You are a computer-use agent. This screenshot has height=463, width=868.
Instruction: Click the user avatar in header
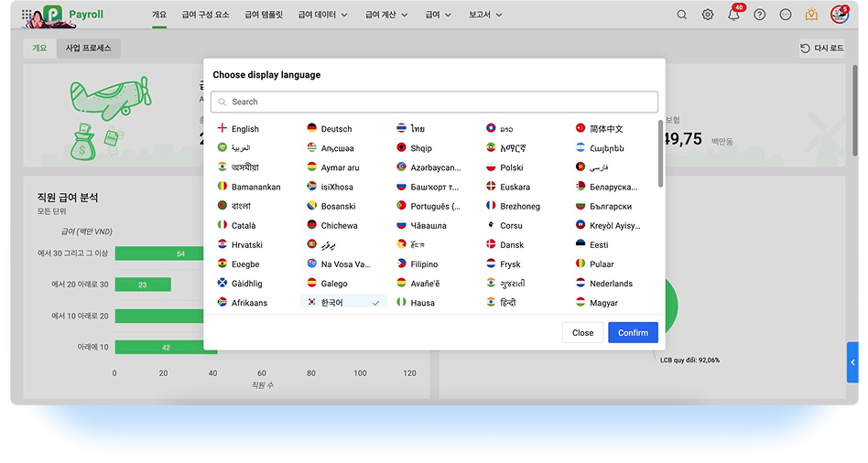coord(839,15)
